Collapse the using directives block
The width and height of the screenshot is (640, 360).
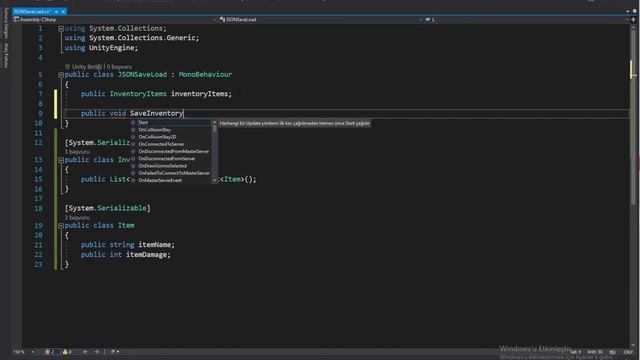click(61, 29)
